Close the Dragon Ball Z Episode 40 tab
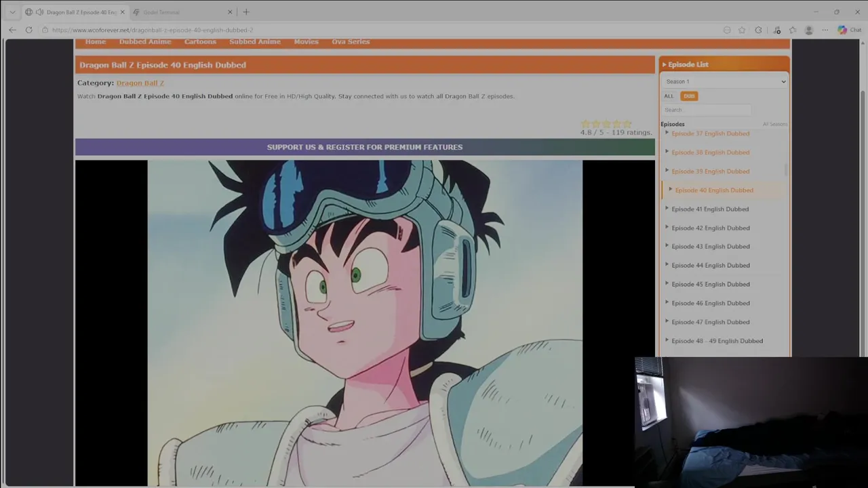 122,12
